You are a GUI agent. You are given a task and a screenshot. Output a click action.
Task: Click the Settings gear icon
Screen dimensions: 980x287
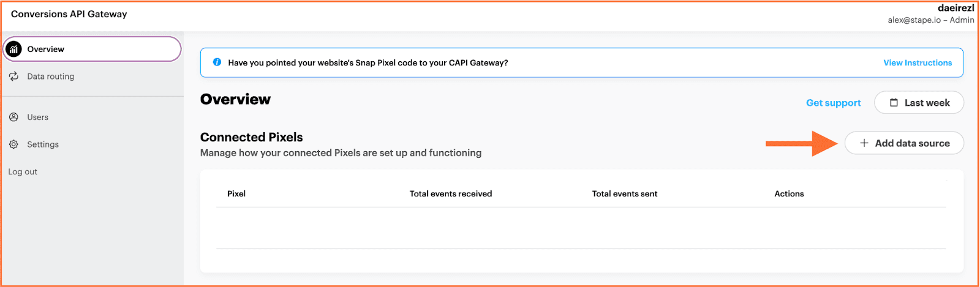pyautogui.click(x=13, y=144)
